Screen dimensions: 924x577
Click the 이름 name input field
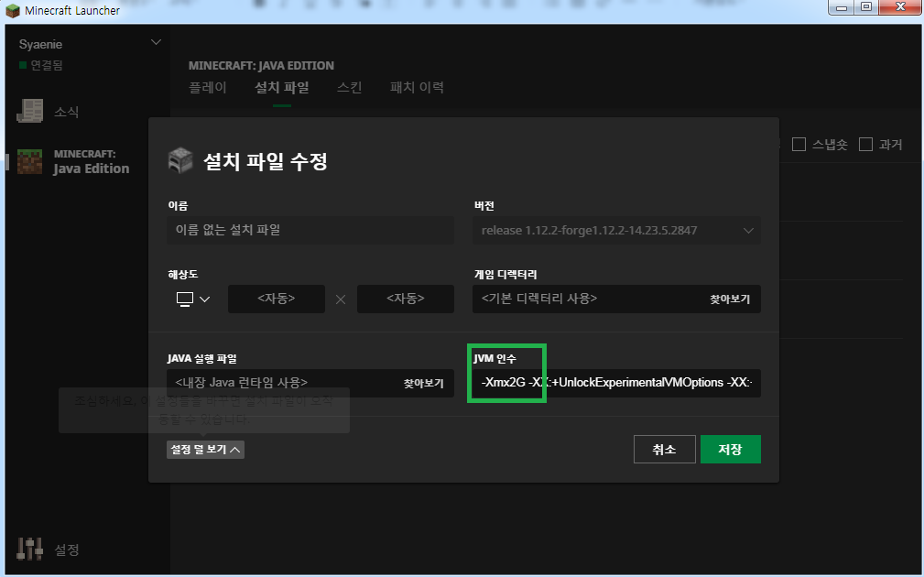click(x=310, y=231)
